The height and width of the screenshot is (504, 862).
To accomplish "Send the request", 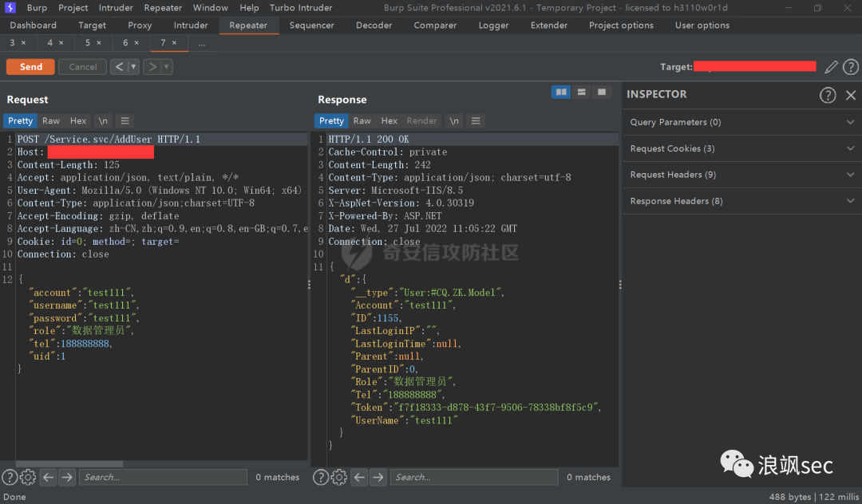I will point(31,67).
